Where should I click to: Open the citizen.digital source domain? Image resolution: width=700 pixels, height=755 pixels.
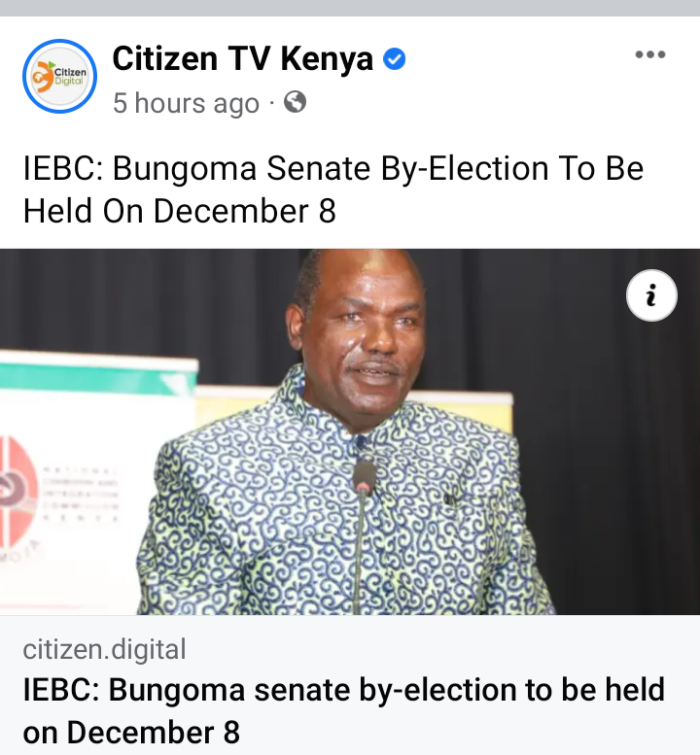pyautogui.click(x=104, y=649)
